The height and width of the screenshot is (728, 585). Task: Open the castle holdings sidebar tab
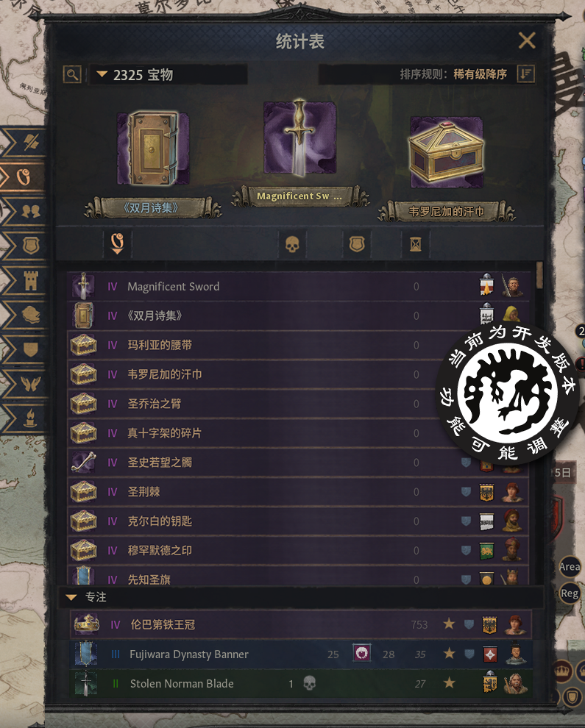tap(30, 280)
